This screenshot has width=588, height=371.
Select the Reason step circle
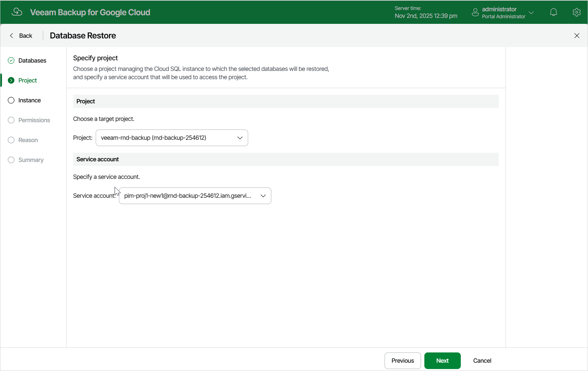tap(11, 140)
